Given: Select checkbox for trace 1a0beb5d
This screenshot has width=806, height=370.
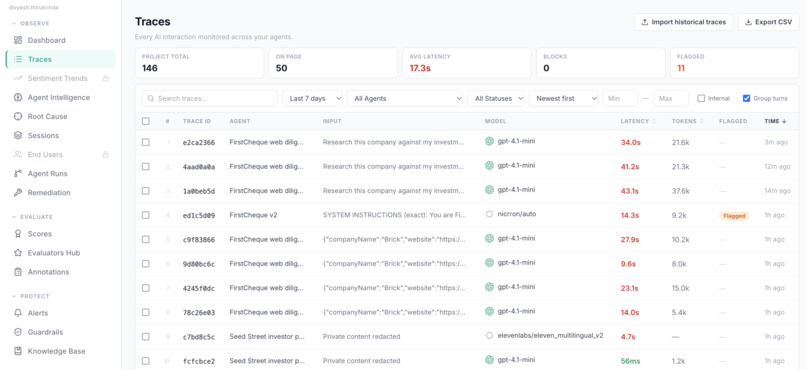Looking at the screenshot, I should 146,191.
